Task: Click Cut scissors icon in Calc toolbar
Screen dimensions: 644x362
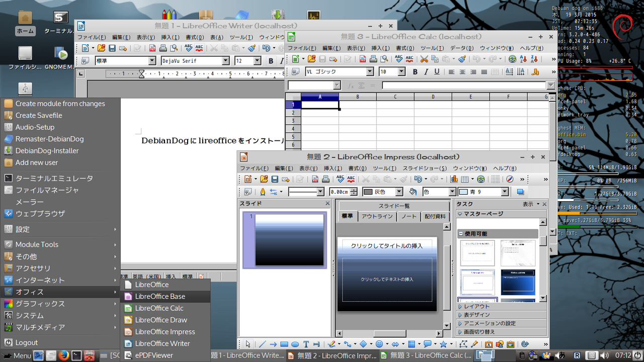Action: pyautogui.click(x=424, y=59)
